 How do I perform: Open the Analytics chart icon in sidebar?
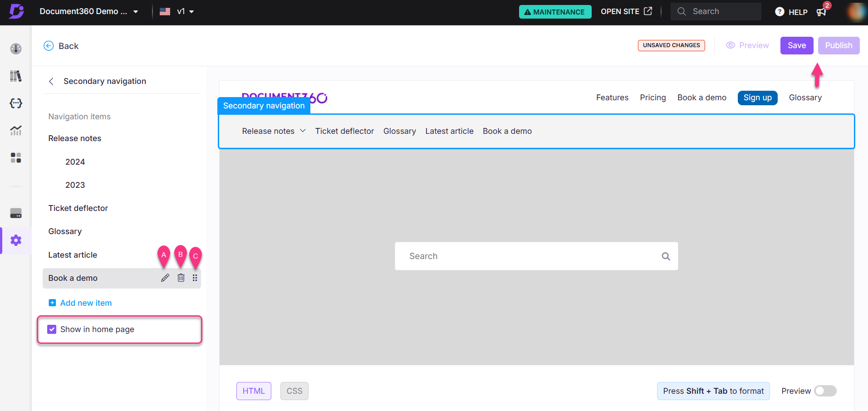pyautogui.click(x=16, y=131)
